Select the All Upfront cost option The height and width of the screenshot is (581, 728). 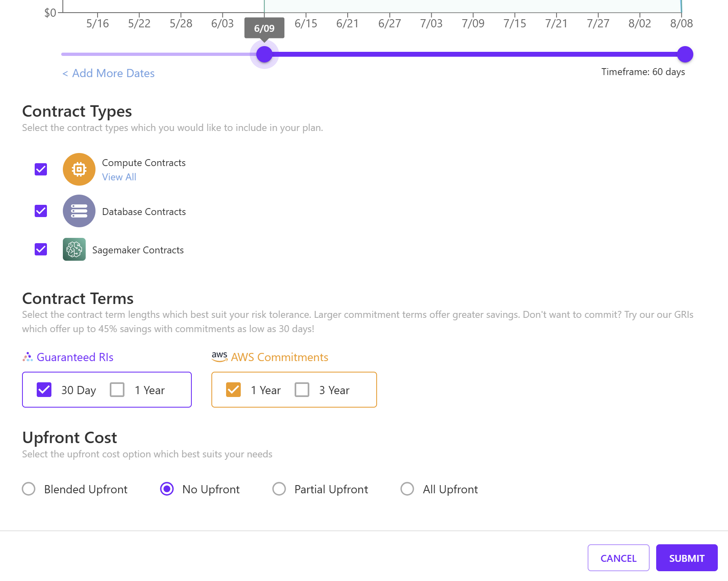[407, 489]
